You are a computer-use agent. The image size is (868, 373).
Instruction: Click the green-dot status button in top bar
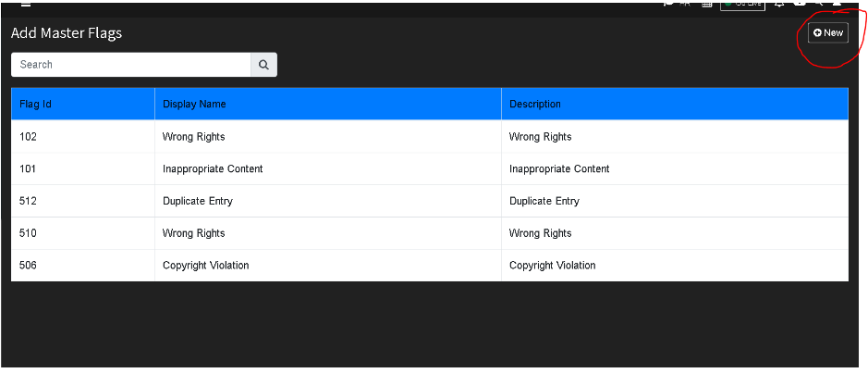click(742, 6)
